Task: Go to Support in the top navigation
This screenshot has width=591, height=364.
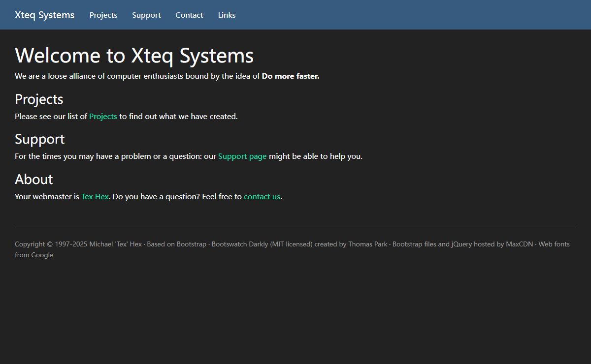Action: pyautogui.click(x=146, y=15)
